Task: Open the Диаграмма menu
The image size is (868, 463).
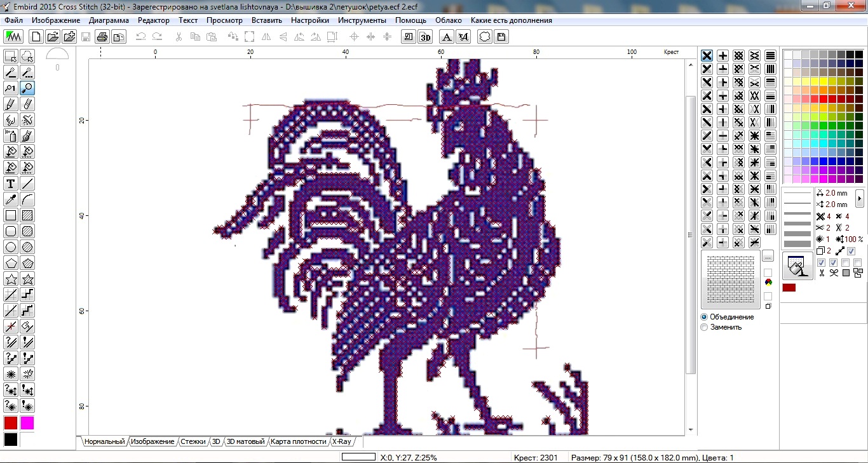Action: (109, 20)
